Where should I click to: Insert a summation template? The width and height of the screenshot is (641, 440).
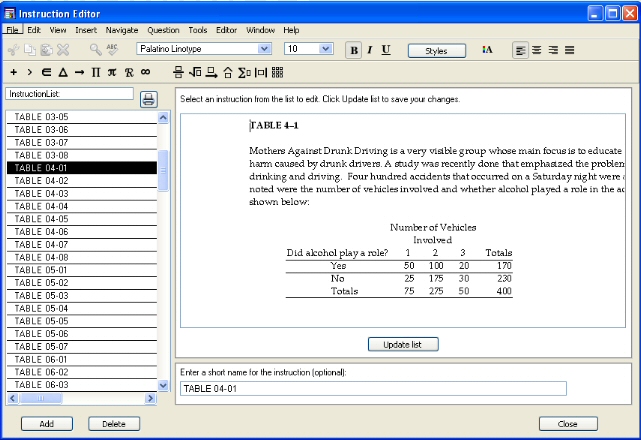pos(244,72)
